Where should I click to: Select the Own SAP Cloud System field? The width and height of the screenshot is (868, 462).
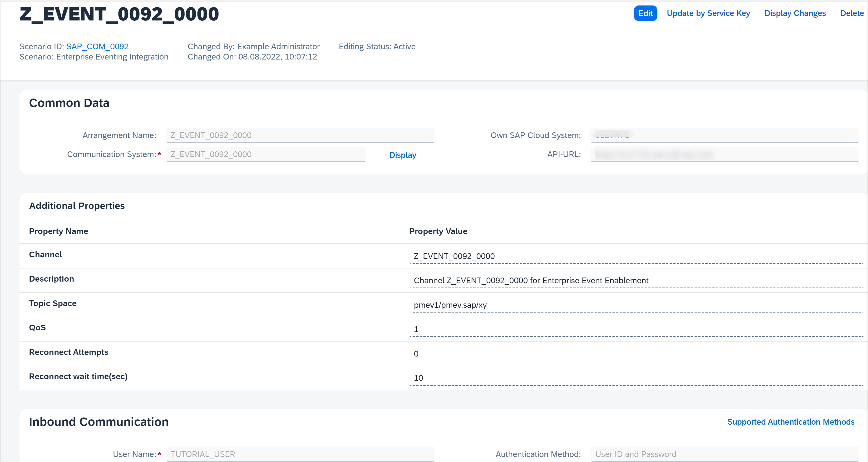(x=725, y=135)
